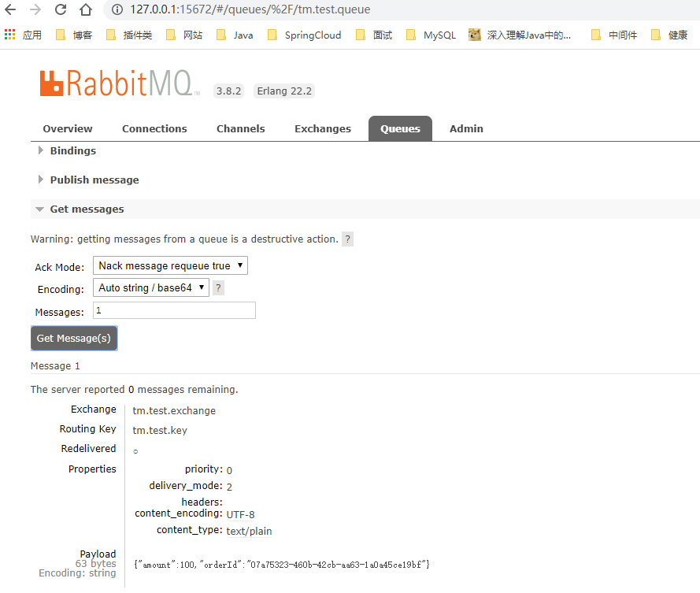Open the 深入理解Java中的 bookmark
This screenshot has height=593, width=700.
click(x=520, y=35)
